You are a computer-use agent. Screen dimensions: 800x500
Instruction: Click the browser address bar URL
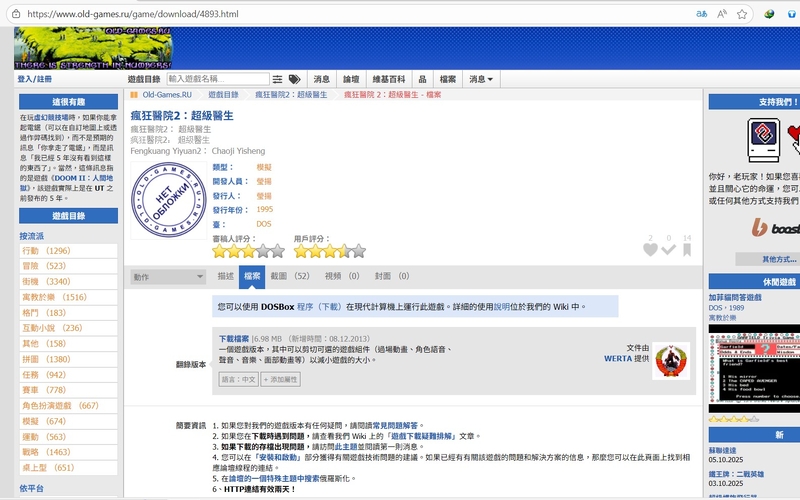click(133, 14)
